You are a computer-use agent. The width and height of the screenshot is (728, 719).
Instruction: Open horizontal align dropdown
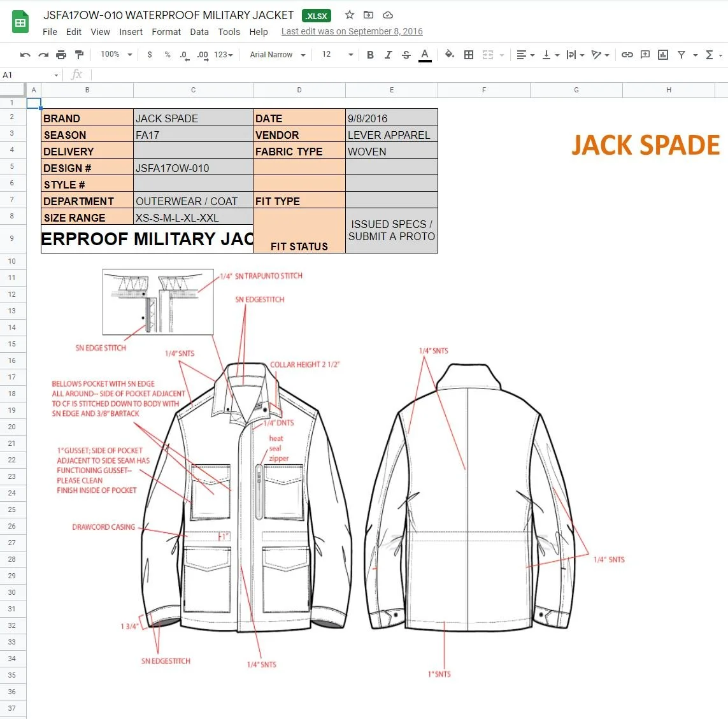point(525,55)
